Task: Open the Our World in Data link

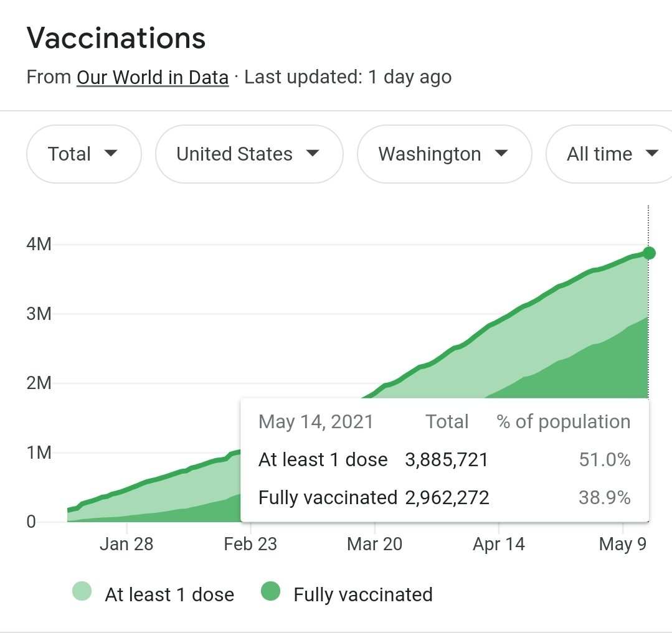Action: click(153, 78)
